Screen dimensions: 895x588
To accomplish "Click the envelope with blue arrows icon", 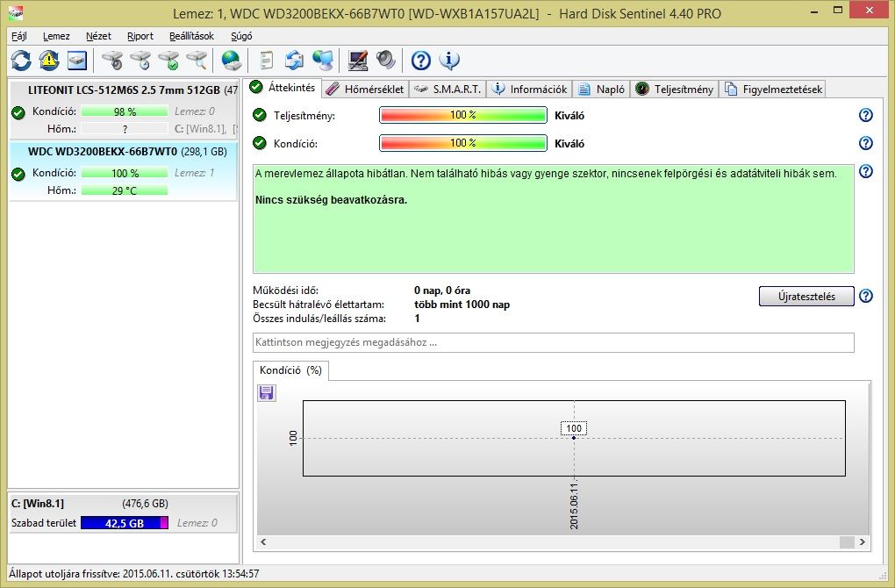I will click(295, 60).
